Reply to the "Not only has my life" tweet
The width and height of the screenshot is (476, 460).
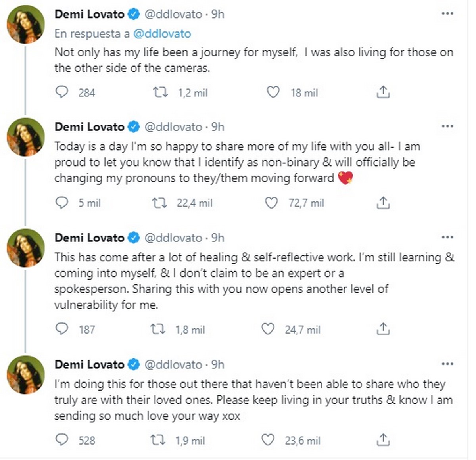pos(61,92)
